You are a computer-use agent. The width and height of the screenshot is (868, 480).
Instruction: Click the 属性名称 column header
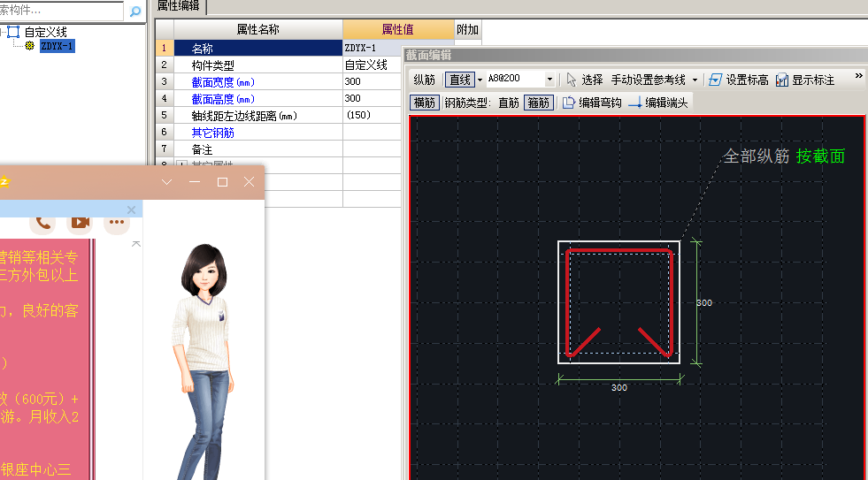258,29
